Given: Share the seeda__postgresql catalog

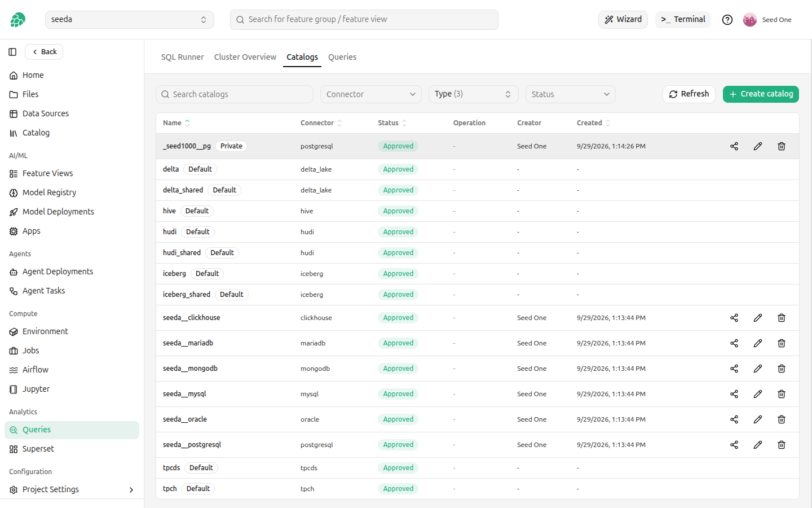Looking at the screenshot, I should [x=734, y=445].
